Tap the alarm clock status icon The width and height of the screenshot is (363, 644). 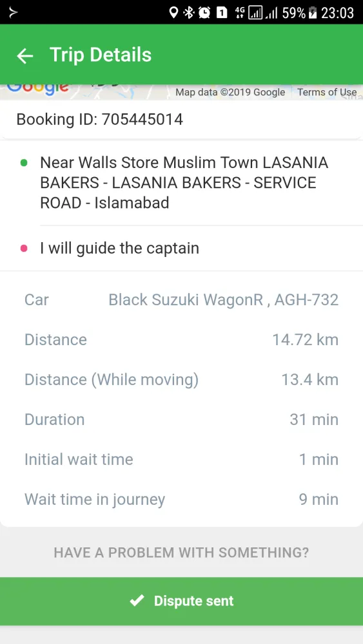(x=204, y=13)
